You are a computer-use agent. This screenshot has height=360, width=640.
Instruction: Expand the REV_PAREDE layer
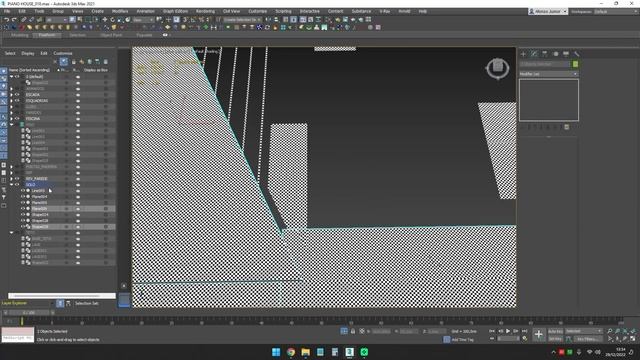(x=11, y=179)
